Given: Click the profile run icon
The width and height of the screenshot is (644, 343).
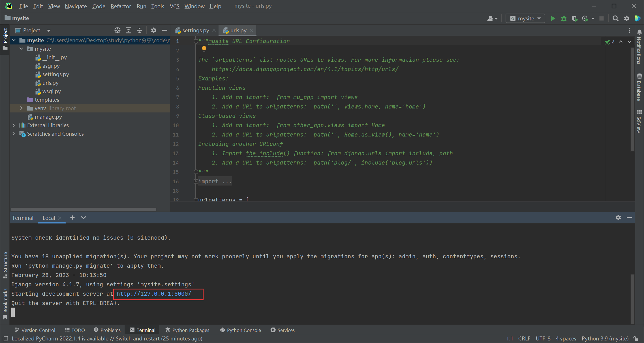Looking at the screenshot, I should pyautogui.click(x=585, y=18).
